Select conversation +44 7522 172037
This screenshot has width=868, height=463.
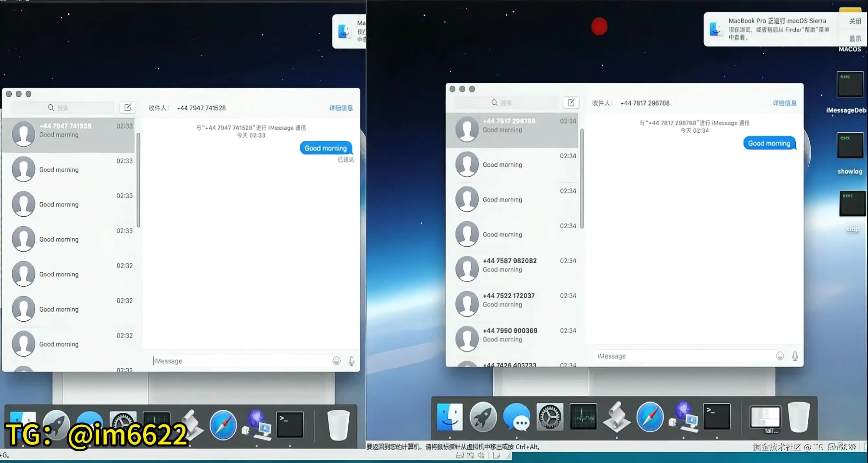(512, 304)
